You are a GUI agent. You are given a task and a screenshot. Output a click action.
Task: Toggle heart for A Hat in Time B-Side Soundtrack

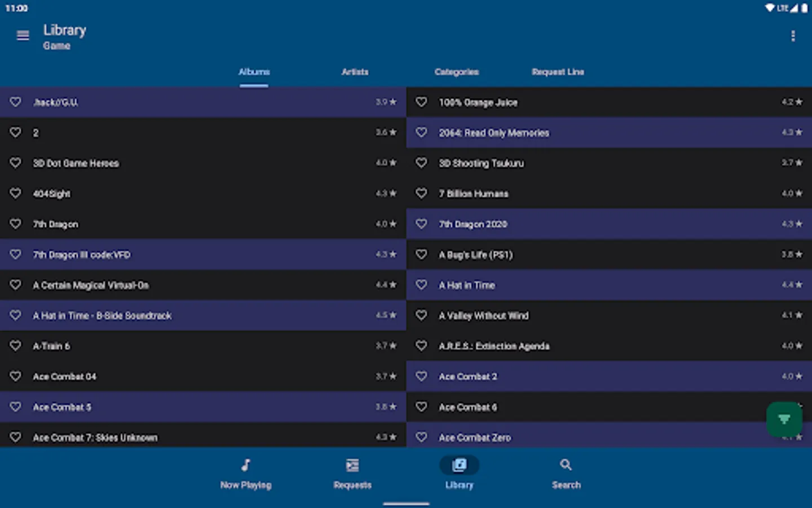coord(16,316)
